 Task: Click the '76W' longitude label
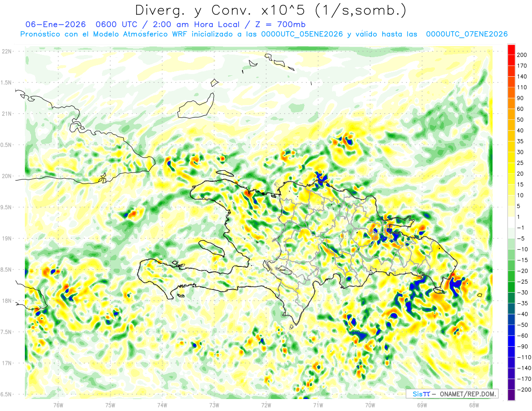pyautogui.click(x=58, y=405)
